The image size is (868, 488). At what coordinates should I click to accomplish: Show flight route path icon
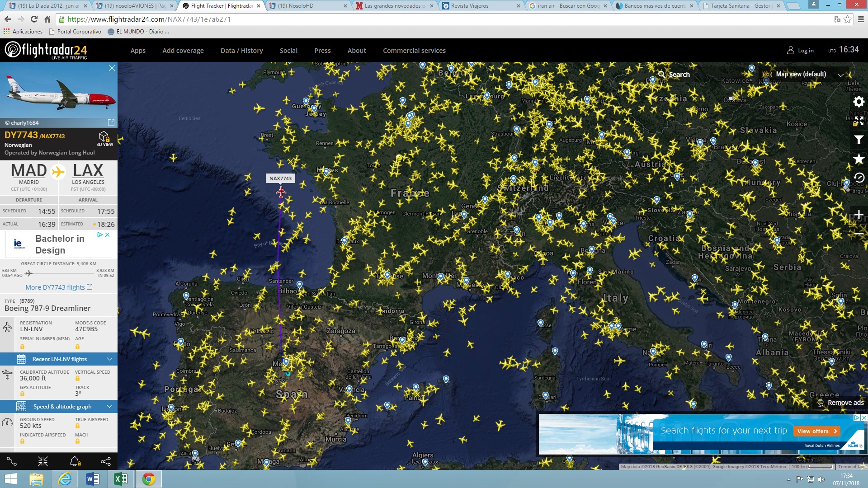coord(11,461)
